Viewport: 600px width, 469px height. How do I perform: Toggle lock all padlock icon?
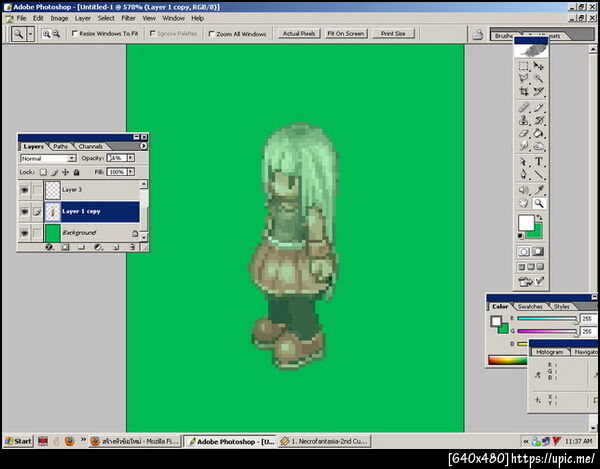[77, 172]
